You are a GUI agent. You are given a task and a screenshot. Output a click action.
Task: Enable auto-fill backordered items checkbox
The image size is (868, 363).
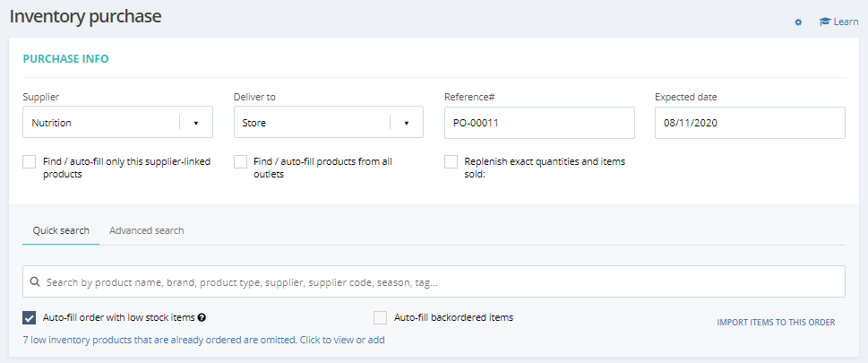tap(380, 317)
